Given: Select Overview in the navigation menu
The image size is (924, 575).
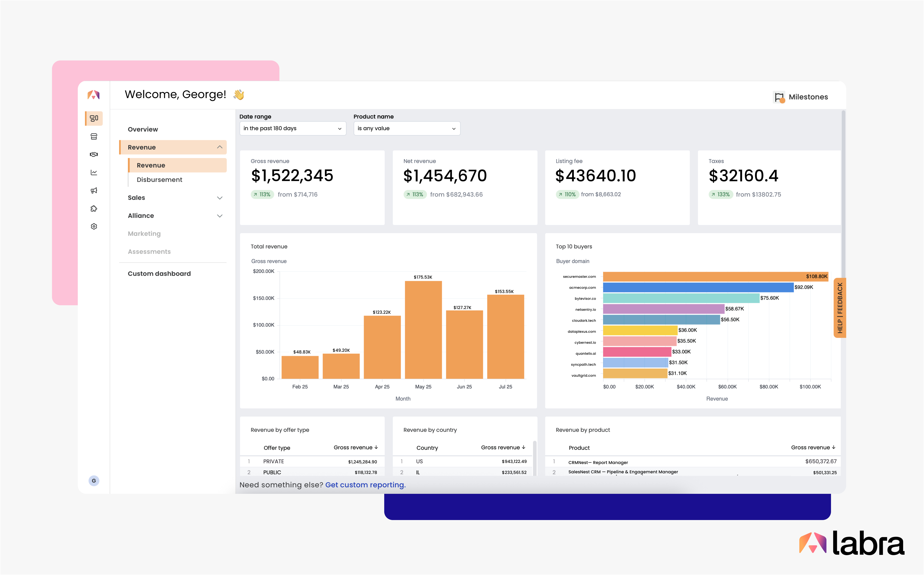Looking at the screenshot, I should [142, 129].
